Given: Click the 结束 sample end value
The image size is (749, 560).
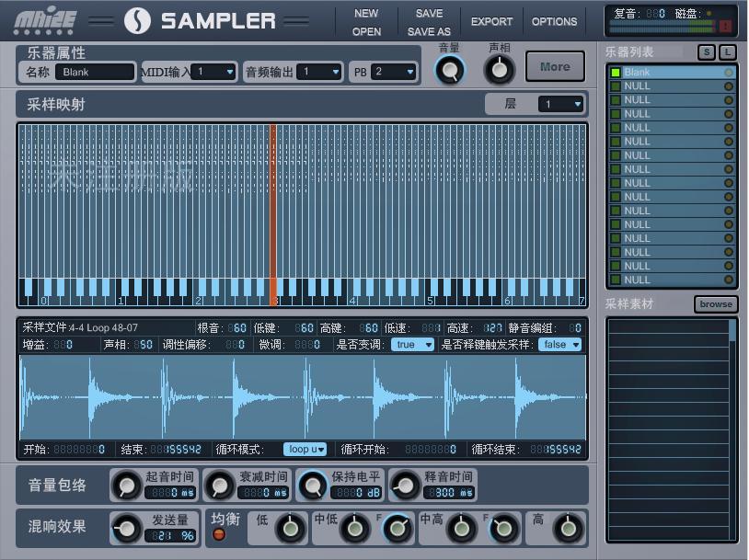Looking at the screenshot, I should pos(176,450).
